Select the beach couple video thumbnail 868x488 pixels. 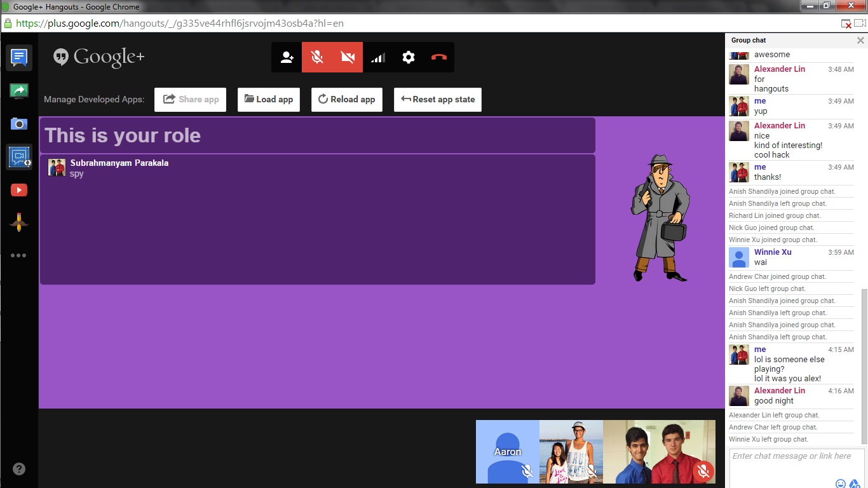(571, 452)
